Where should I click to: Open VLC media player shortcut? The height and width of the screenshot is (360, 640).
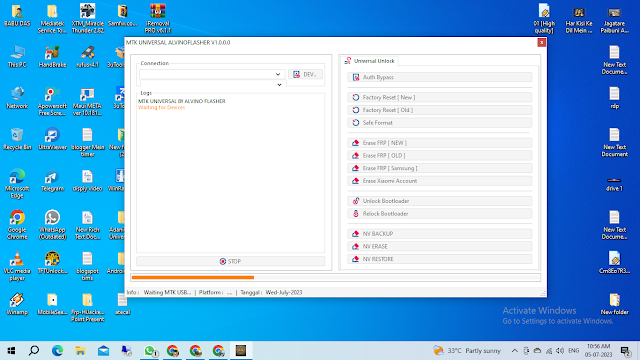tap(17, 266)
